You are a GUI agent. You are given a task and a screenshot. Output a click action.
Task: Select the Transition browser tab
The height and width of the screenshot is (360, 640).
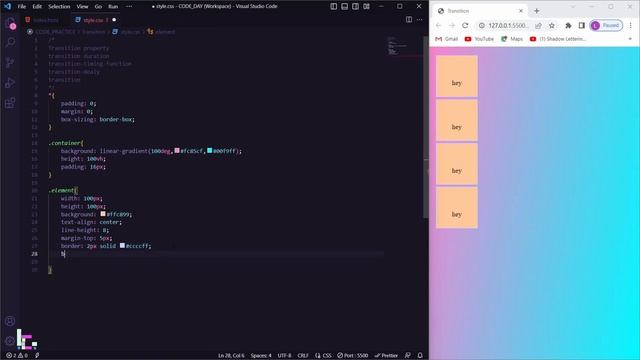click(480, 11)
